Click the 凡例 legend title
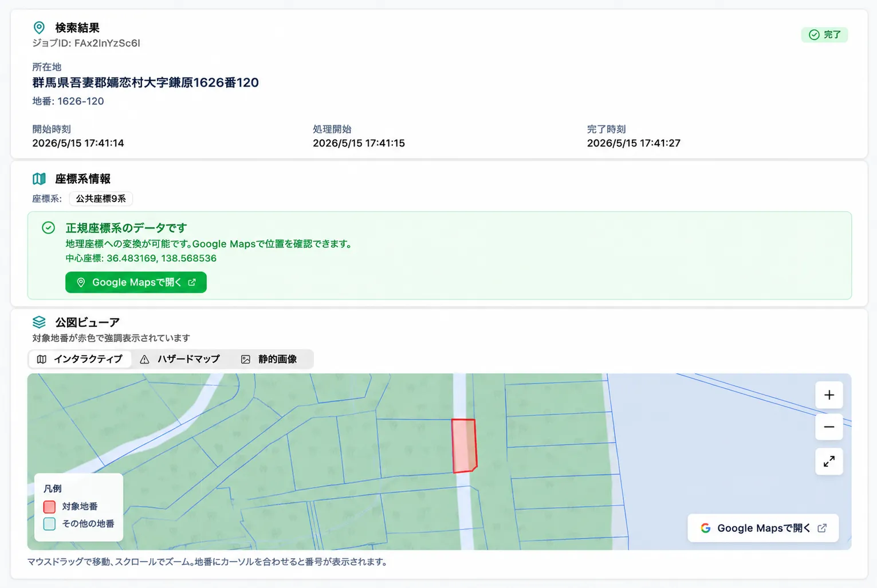Screen dimensions: 877x588 pos(53,488)
